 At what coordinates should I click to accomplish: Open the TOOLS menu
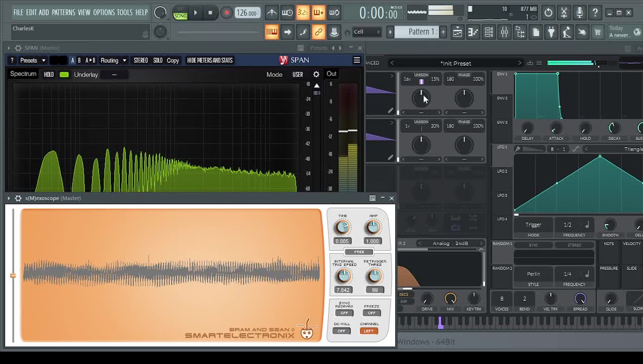point(125,12)
